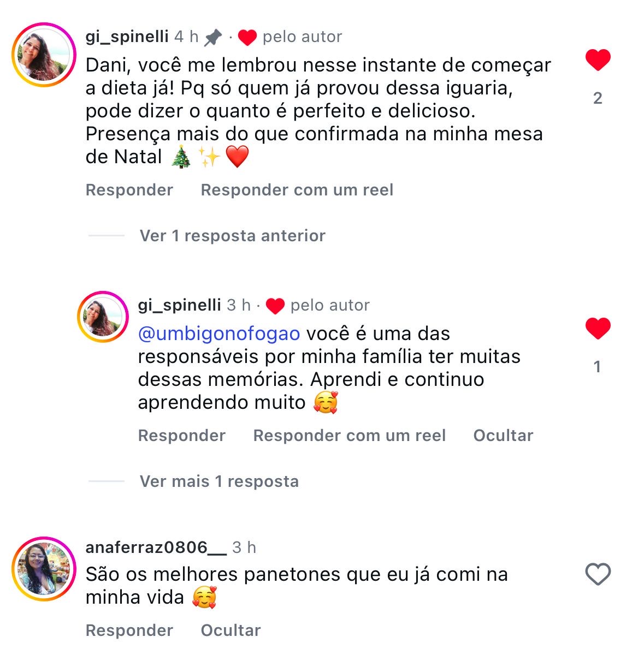Hide anaferraz0806__'s comment with Ocultar

click(x=231, y=630)
